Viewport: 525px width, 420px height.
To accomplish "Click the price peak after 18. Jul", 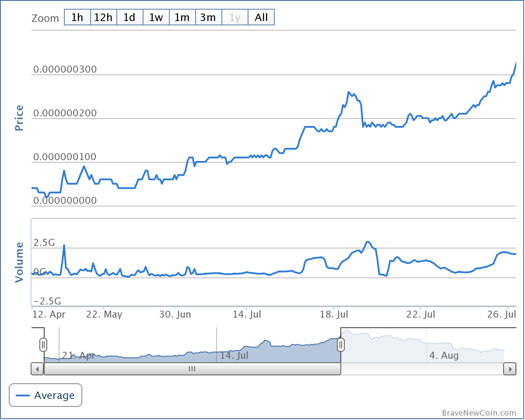I will [x=349, y=92].
